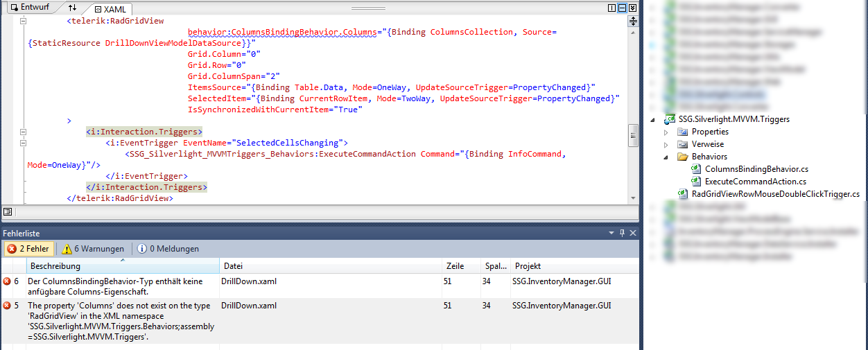868x350 pixels.
Task: Open the Fehlerliste window options dropdown
Action: click(611, 233)
